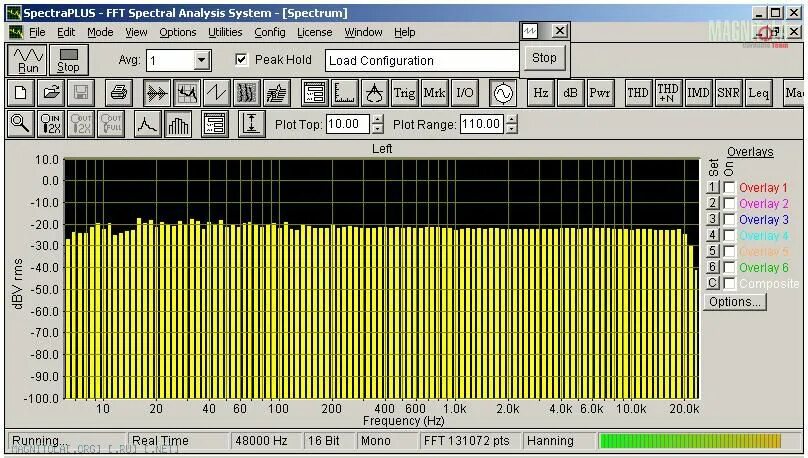The image size is (808, 458).
Task: Enable the Overlay 3 checkbox
Action: point(729,219)
